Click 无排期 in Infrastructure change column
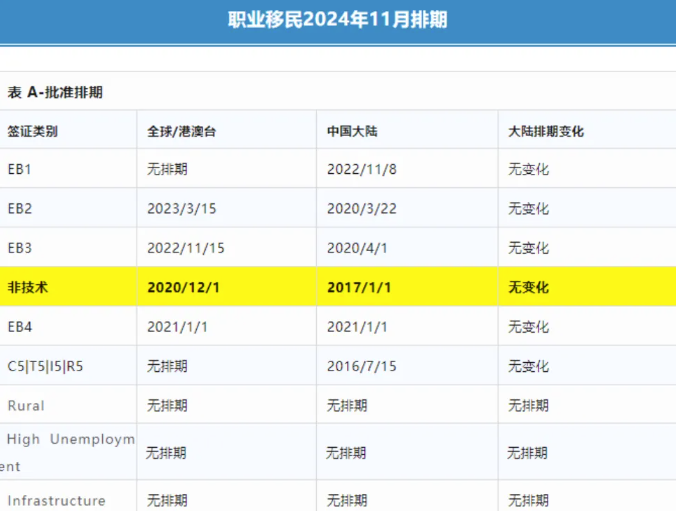Viewport: 676px width, 522px height. click(x=529, y=500)
